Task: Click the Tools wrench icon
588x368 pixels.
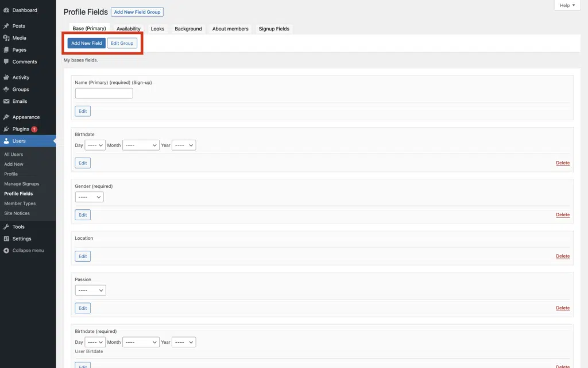Action: click(x=6, y=227)
